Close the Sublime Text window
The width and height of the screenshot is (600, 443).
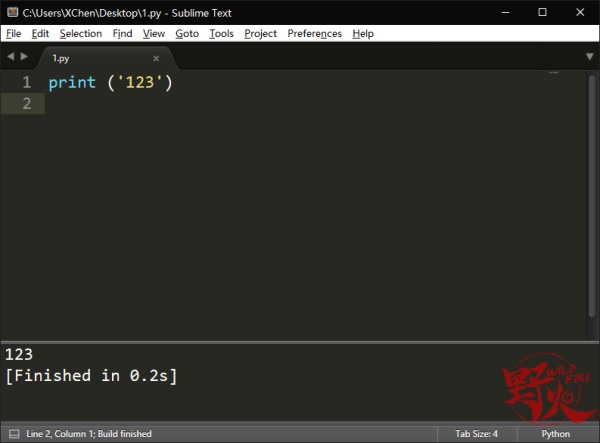[x=580, y=13]
